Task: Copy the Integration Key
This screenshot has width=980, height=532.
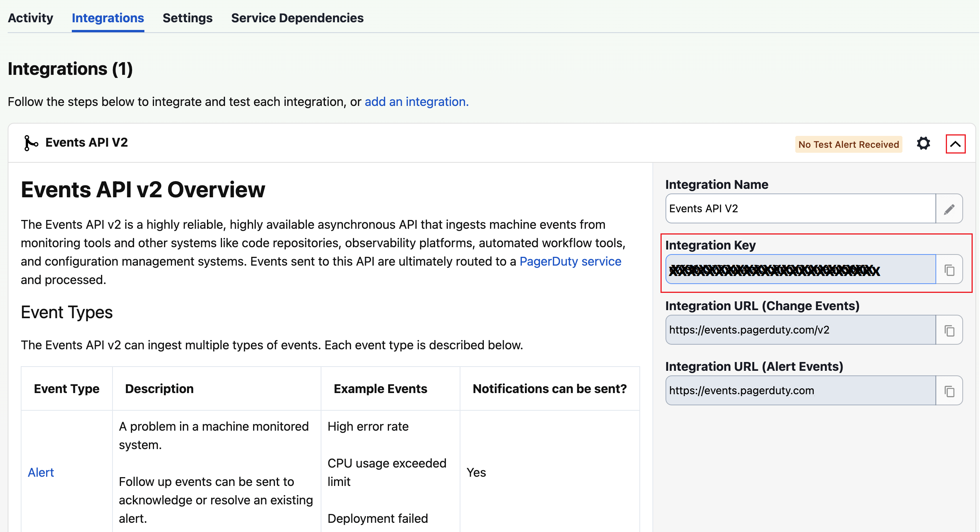Action: tap(950, 270)
